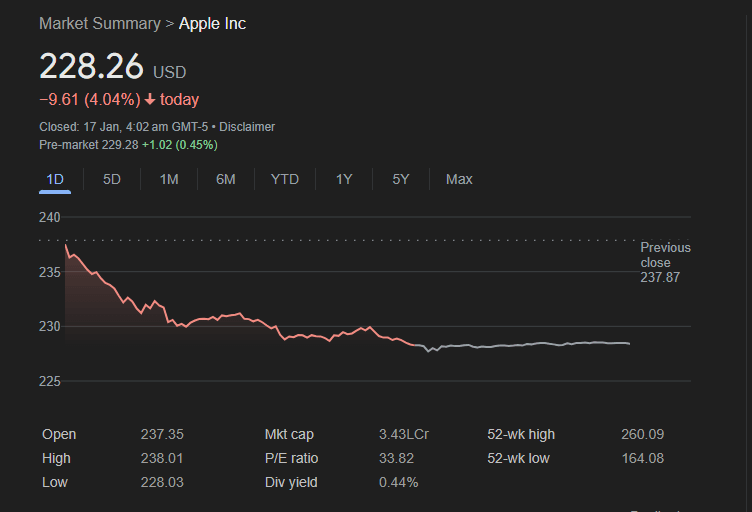Image resolution: width=752 pixels, height=512 pixels.
Task: Click the Mkt cap label
Action: pos(289,434)
